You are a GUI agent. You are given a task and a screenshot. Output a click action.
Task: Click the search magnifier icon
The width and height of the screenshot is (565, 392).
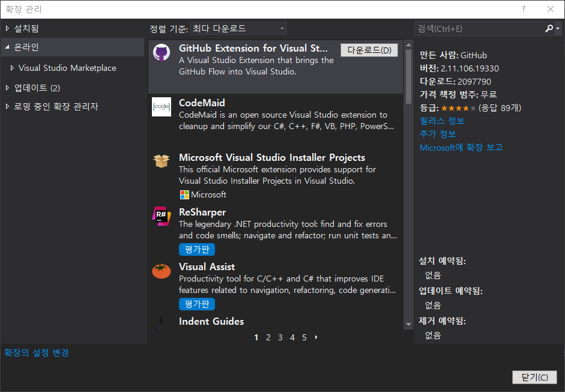click(549, 28)
